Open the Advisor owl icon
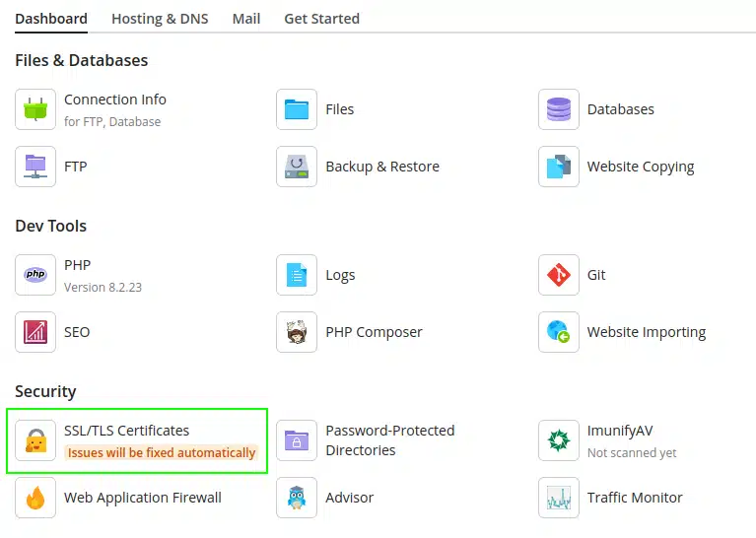This screenshot has width=756, height=538. (x=297, y=498)
